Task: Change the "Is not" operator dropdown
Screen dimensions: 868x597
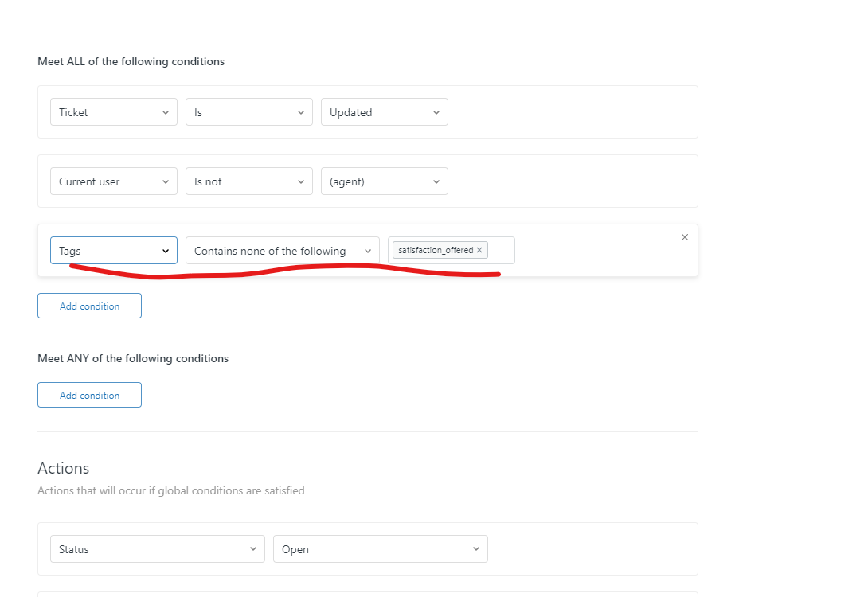Action: coord(249,181)
